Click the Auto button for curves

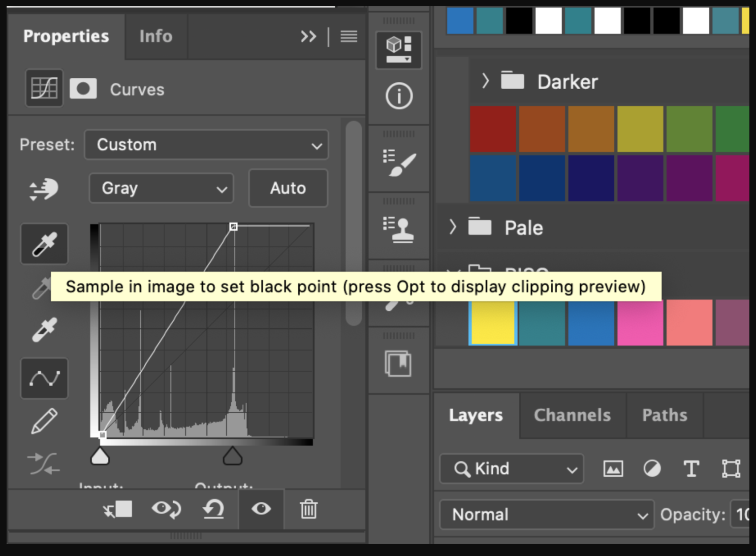(x=287, y=188)
